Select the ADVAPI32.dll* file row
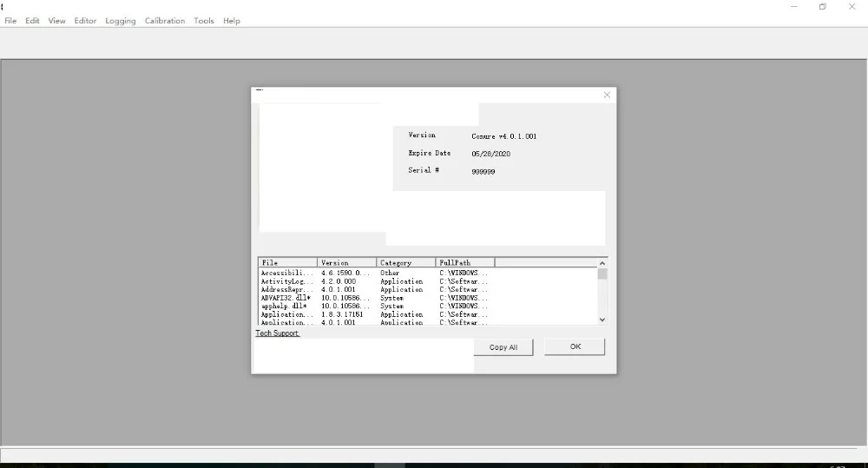This screenshot has height=468, width=868. point(373,298)
